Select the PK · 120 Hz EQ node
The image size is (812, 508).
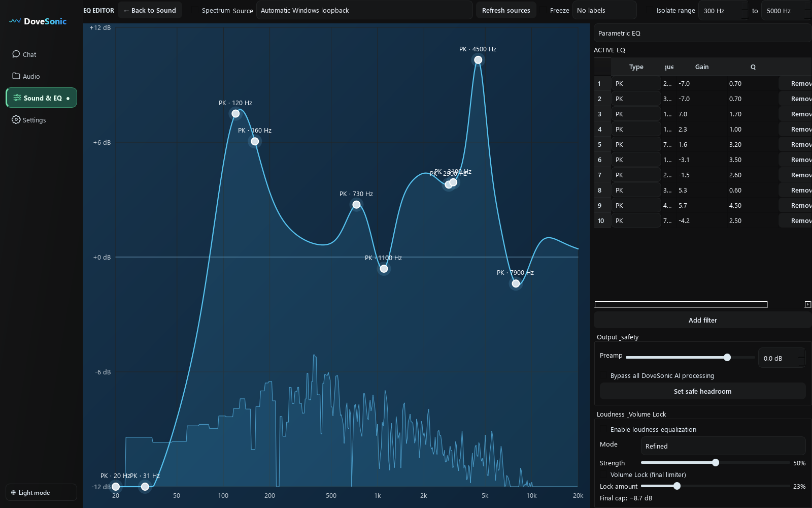[235, 114]
